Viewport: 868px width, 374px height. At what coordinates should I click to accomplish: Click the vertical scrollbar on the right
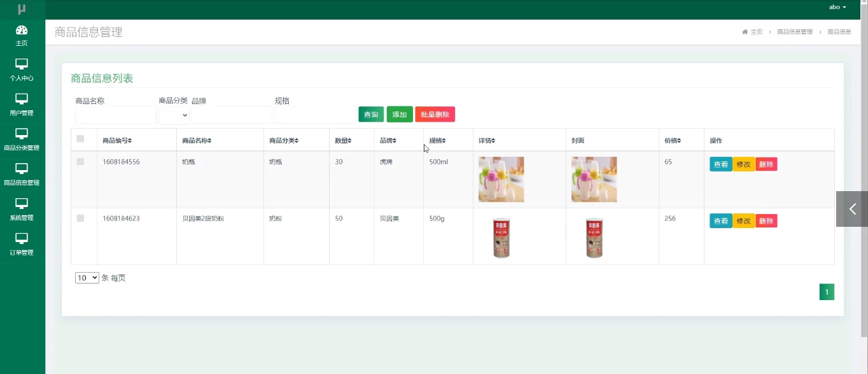point(864,172)
